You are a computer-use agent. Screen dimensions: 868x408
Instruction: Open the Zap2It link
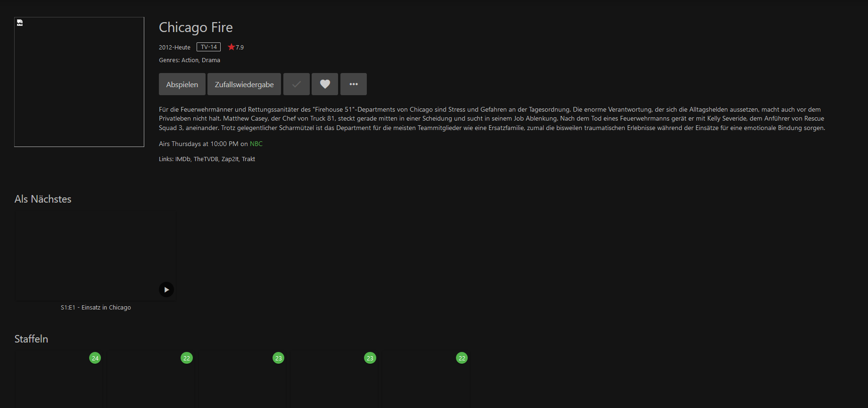230,159
